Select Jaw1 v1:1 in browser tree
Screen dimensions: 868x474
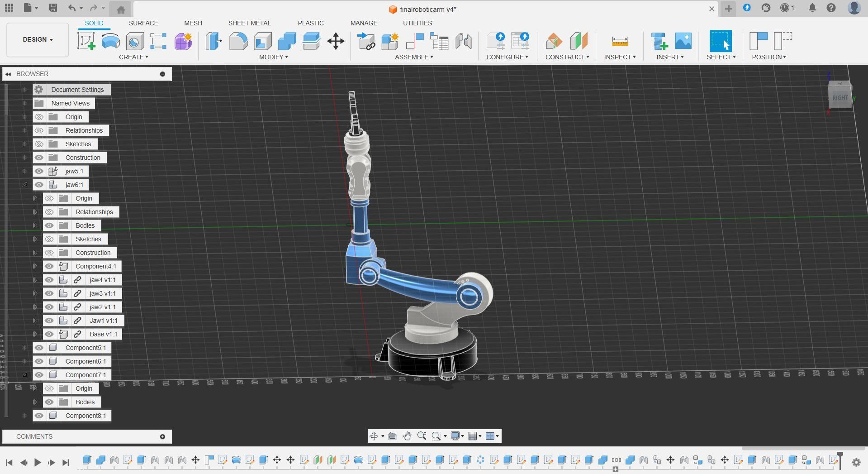pos(104,321)
